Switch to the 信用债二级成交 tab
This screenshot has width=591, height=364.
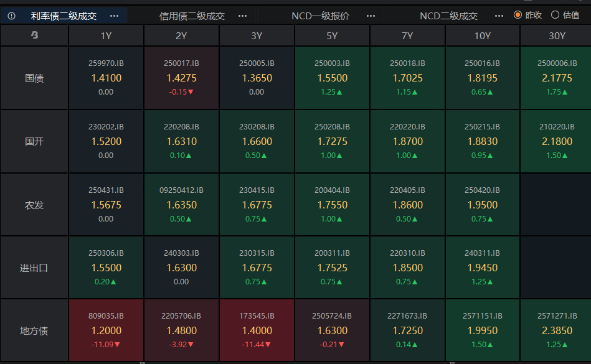tap(192, 16)
